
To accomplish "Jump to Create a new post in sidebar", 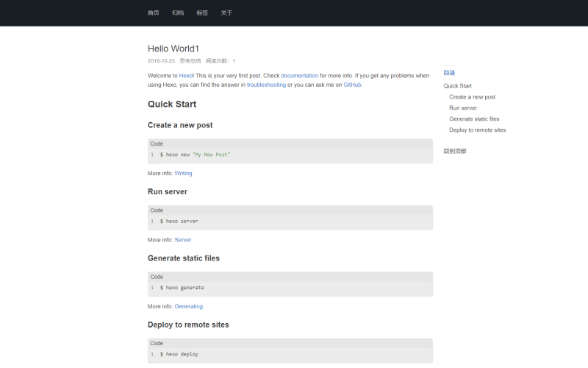I will (x=472, y=97).
